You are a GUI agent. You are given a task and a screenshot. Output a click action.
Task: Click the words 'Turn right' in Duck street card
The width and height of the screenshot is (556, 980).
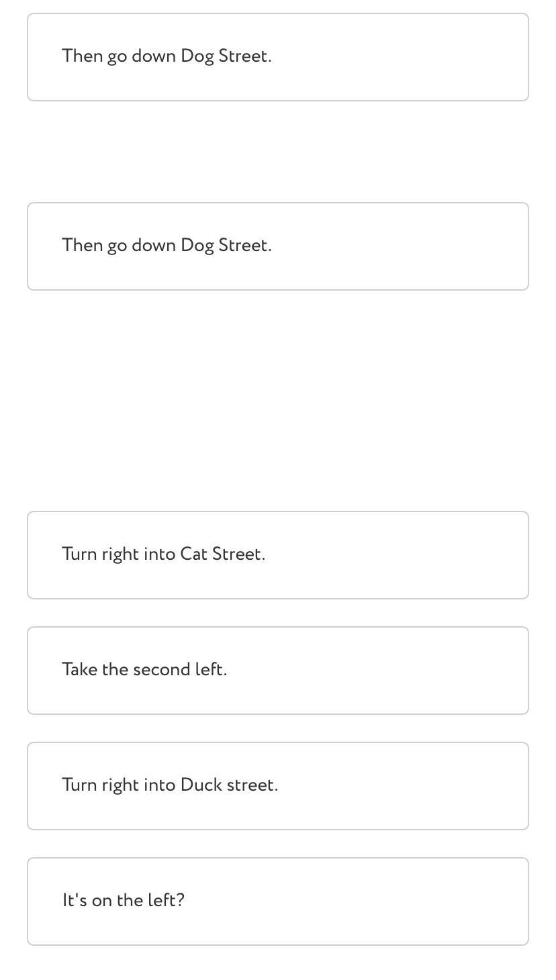coord(96,785)
